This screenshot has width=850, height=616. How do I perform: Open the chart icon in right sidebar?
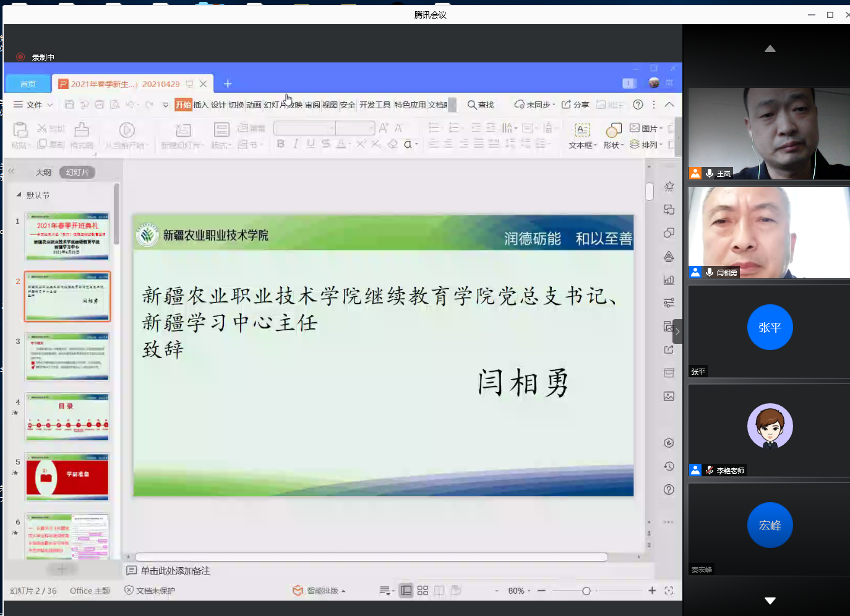[669, 280]
